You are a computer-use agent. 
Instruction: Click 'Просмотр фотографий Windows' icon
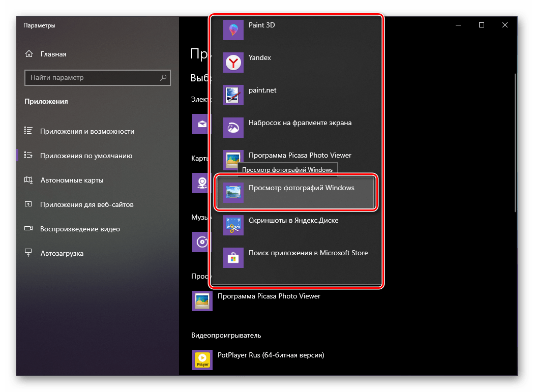point(233,192)
